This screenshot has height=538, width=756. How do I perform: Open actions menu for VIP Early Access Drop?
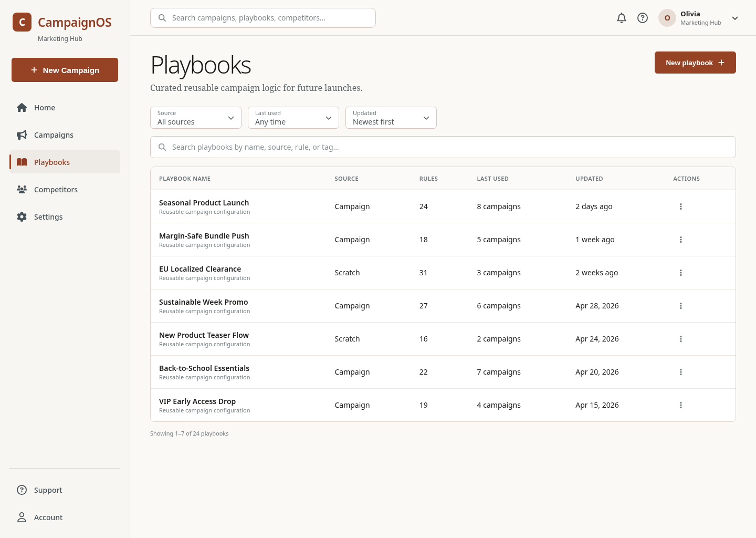[x=681, y=405]
